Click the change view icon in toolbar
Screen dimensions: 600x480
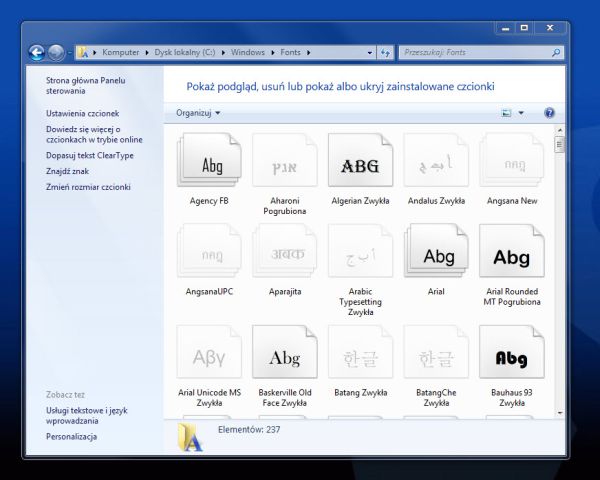[x=506, y=113]
